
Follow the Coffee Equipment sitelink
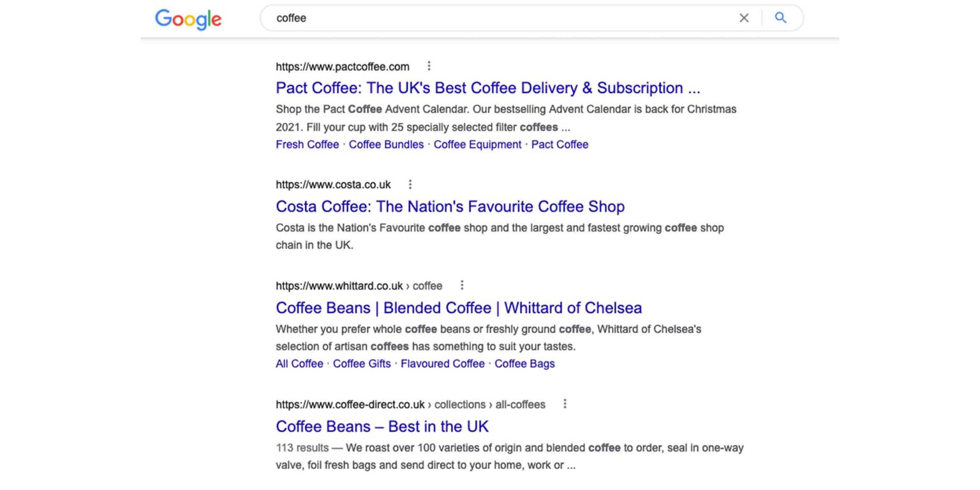[x=477, y=144]
